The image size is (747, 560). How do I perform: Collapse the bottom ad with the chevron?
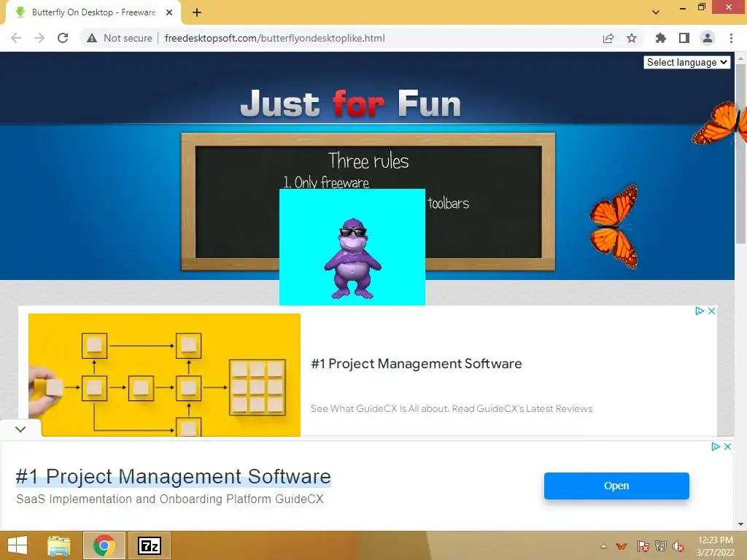20,429
